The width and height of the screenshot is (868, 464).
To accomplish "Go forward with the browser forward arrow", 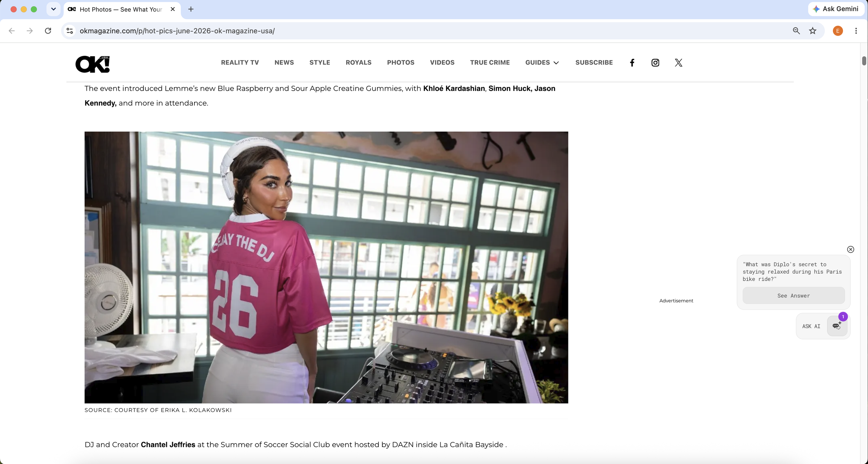I will (30, 31).
